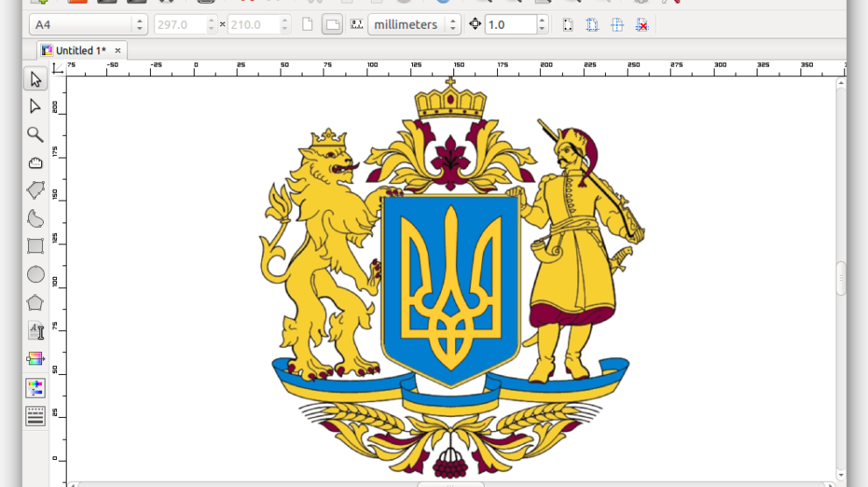The image size is (868, 487).
Task: Select the Selection arrow tool
Action: point(35,80)
